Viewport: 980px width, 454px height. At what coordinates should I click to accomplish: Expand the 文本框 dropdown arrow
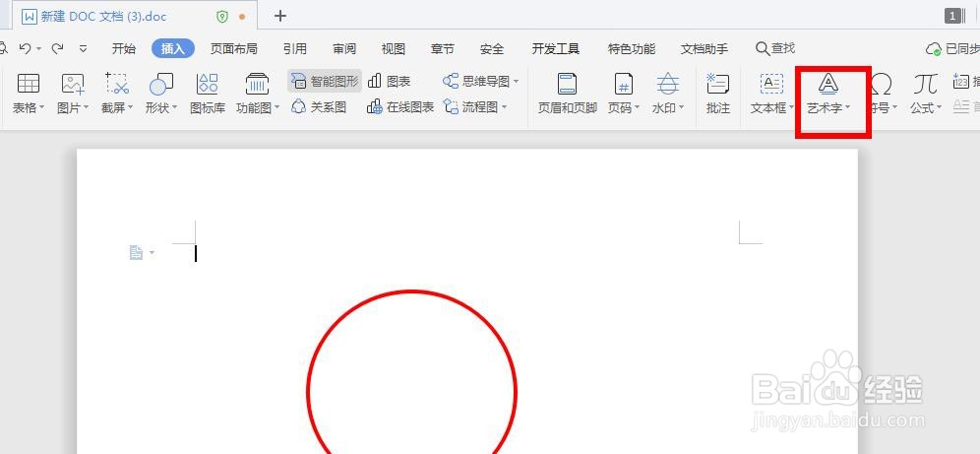(x=791, y=107)
